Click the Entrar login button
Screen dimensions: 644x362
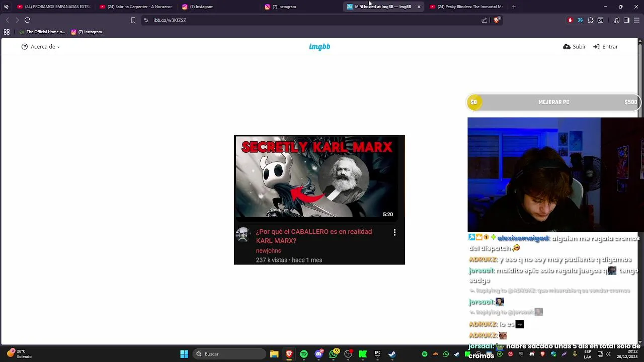(605, 47)
